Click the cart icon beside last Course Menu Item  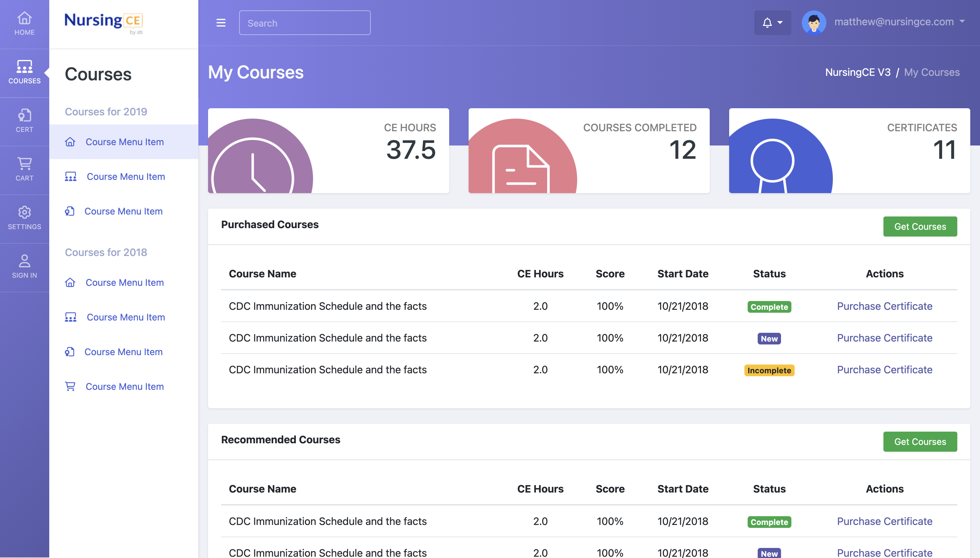[x=70, y=386]
